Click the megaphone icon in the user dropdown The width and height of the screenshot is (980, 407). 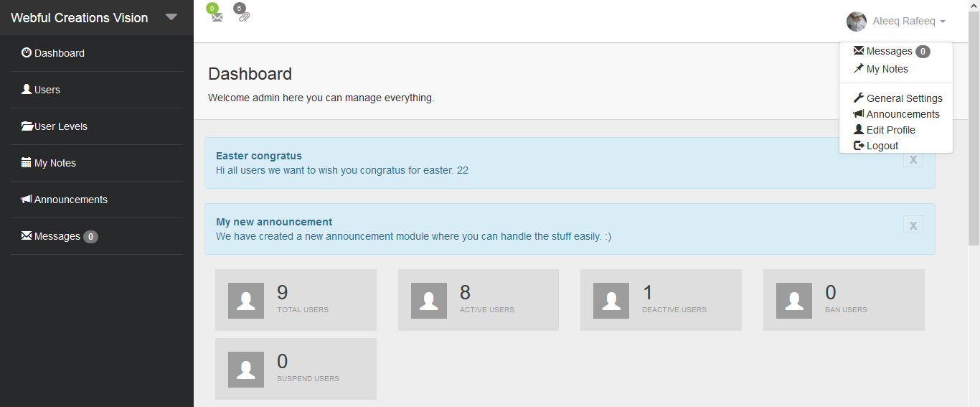858,114
